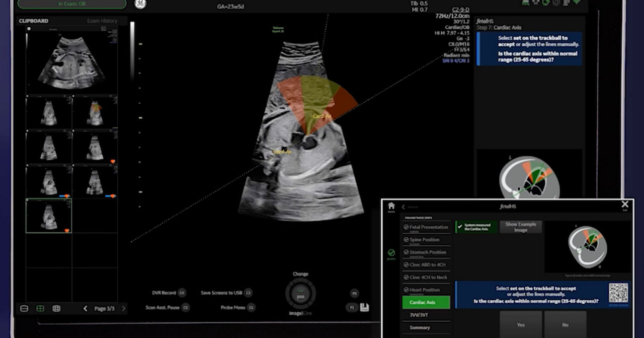The height and width of the screenshot is (338, 644).
Task: Select the four-tile clipboard layout icon
Action: click(x=40, y=309)
